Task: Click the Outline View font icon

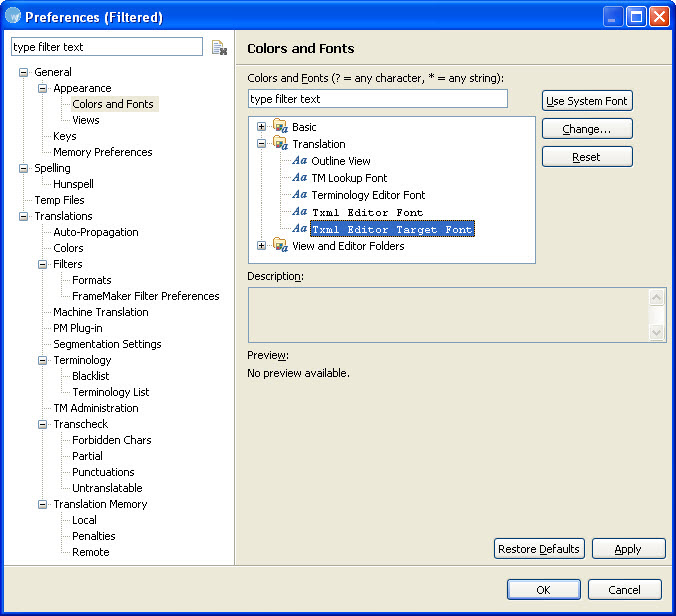Action: [300, 161]
